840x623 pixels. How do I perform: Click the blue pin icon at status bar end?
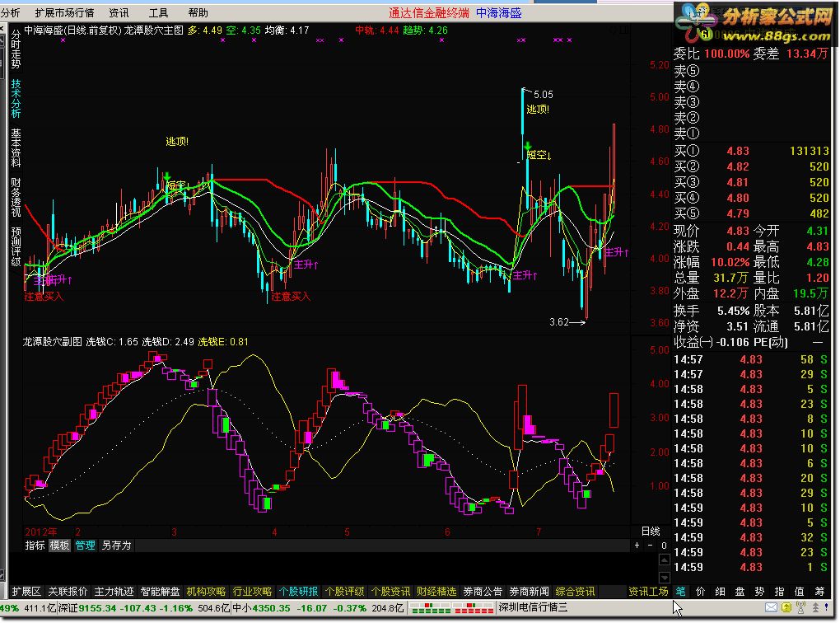[827, 607]
